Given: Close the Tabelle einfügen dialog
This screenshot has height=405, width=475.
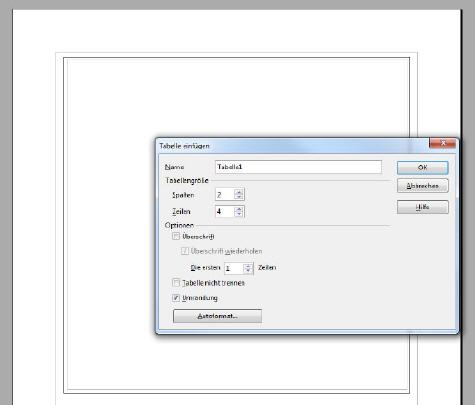Looking at the screenshot, I should click(x=443, y=143).
